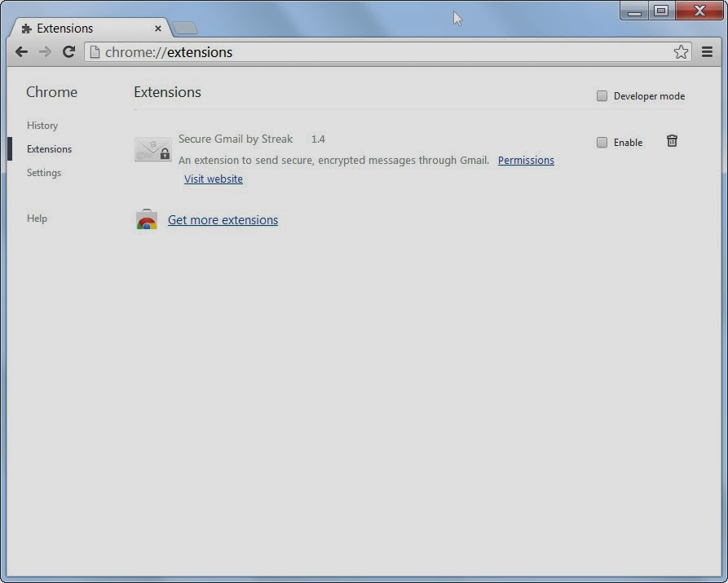Select Extensions in the sidebar
The image size is (728, 583).
[49, 149]
